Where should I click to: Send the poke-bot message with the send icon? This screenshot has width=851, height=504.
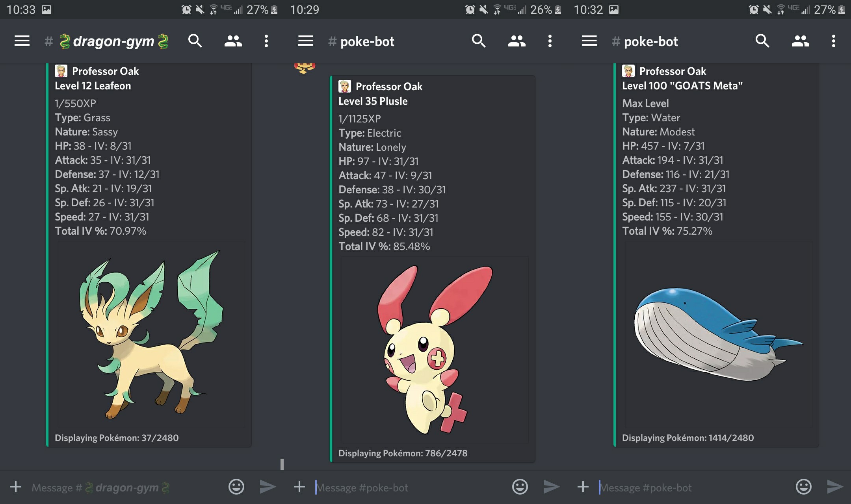point(551,487)
